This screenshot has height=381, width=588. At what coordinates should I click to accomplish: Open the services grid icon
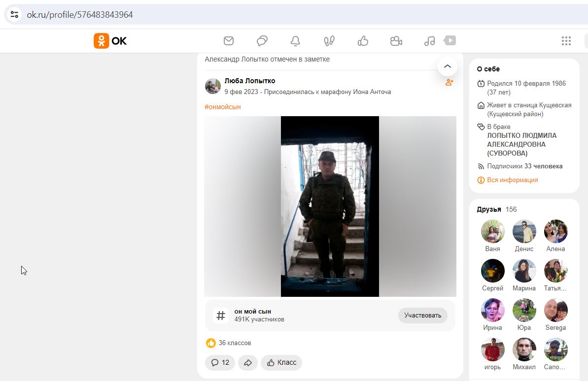566,41
